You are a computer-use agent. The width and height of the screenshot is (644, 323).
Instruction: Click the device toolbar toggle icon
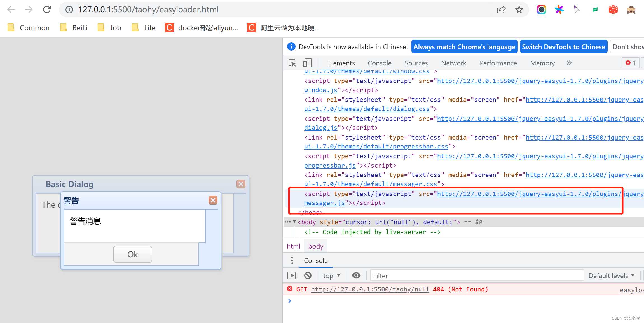[307, 63]
